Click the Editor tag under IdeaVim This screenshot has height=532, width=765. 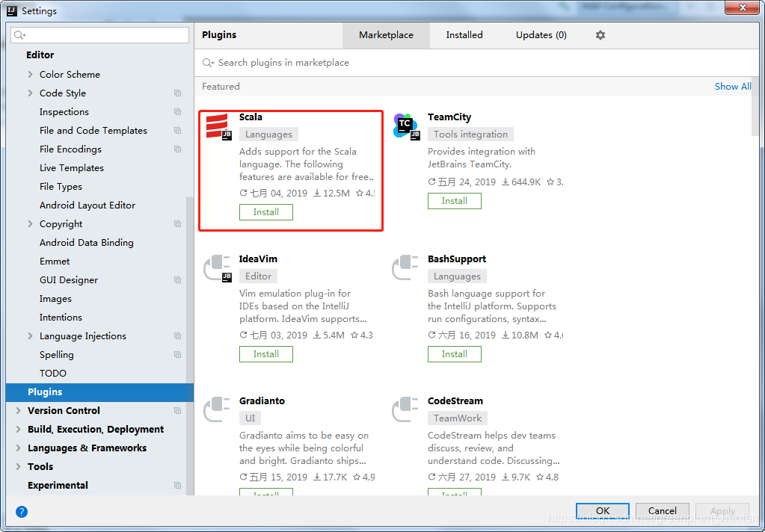pos(259,276)
